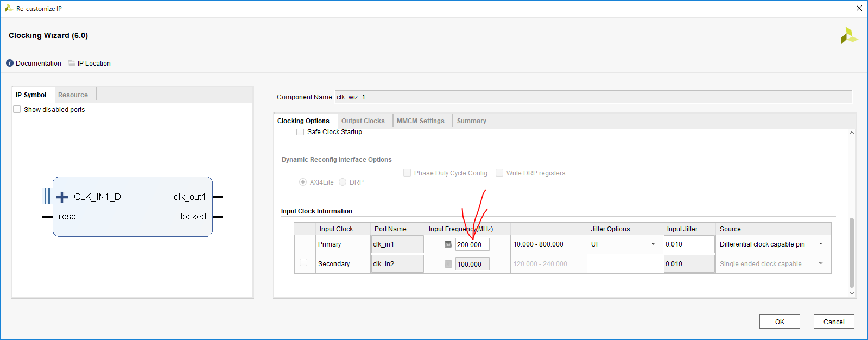Open Secondary clock source dropdown
Image resolution: width=868 pixels, height=340 pixels.
pos(821,264)
